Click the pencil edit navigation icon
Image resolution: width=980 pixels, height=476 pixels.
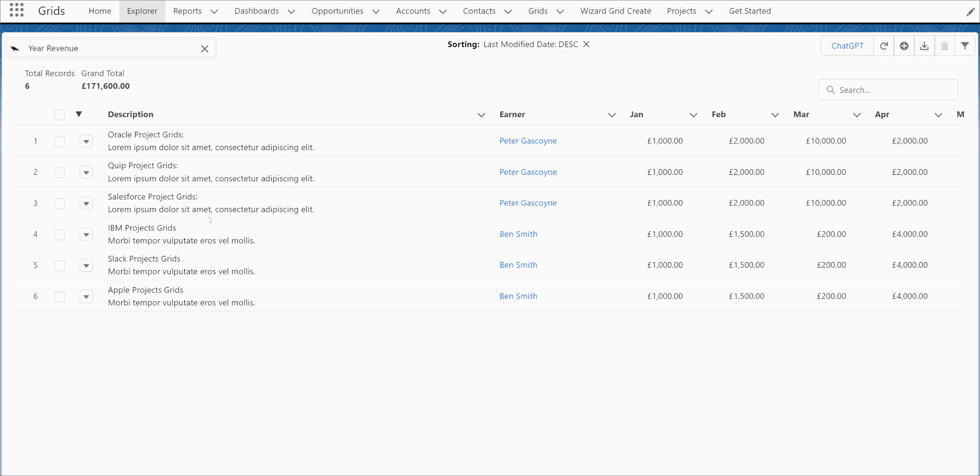[970, 12]
